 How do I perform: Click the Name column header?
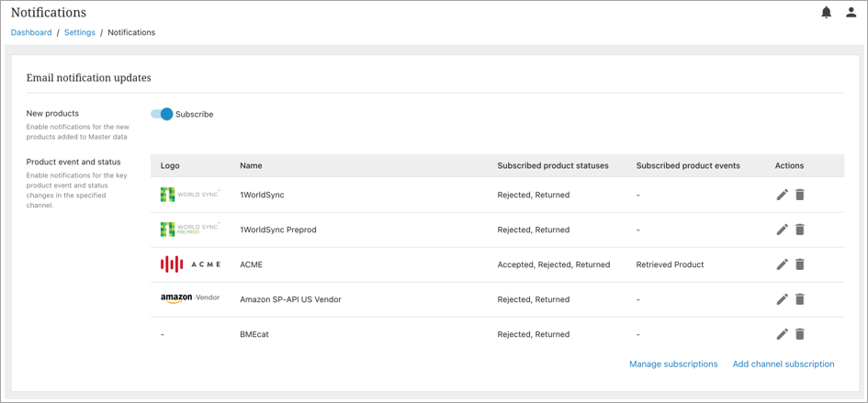251,166
